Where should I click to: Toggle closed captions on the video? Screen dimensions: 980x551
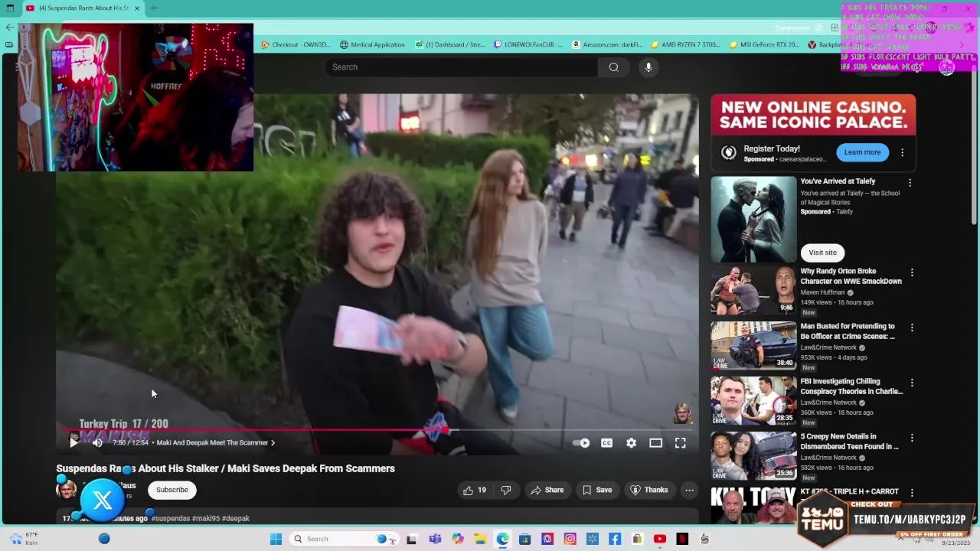606,442
